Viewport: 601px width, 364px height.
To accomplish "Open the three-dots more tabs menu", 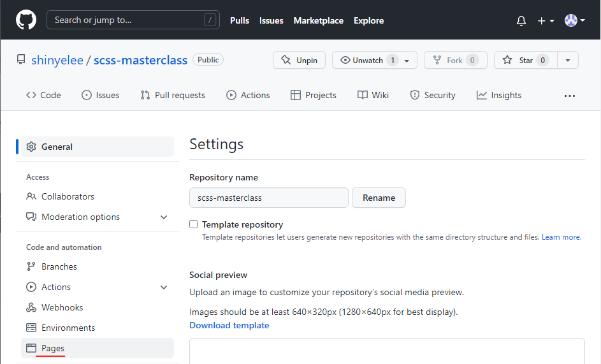I will [x=570, y=96].
